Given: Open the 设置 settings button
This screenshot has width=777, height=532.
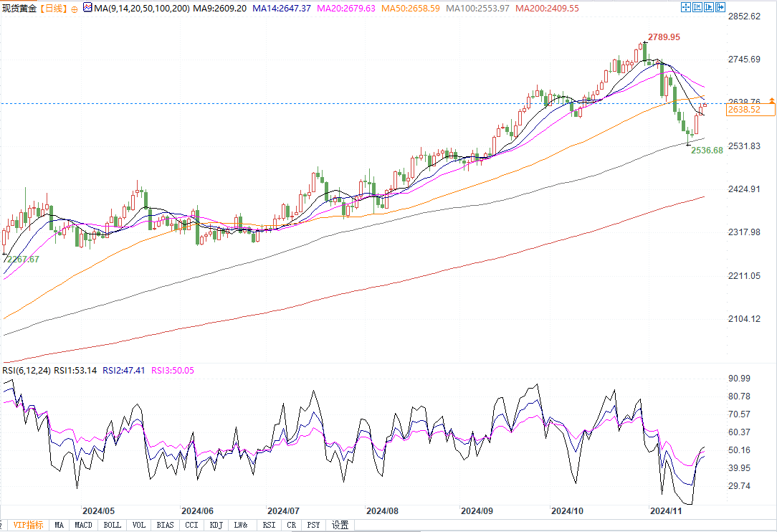Looking at the screenshot, I should coord(340,525).
